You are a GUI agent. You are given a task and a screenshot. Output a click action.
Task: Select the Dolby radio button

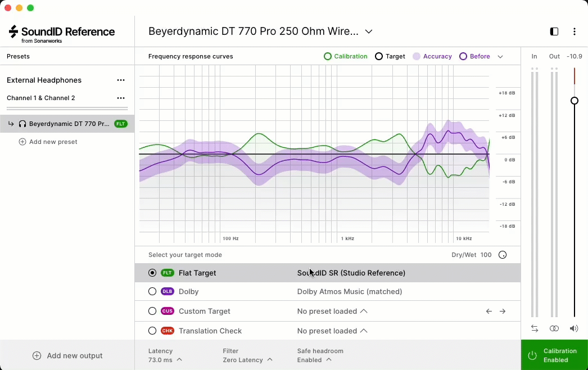click(x=152, y=291)
